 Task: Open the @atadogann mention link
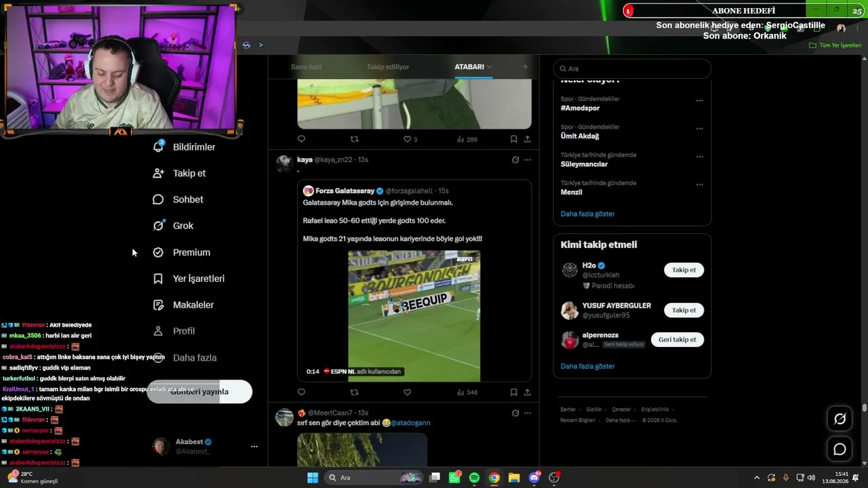tap(410, 423)
